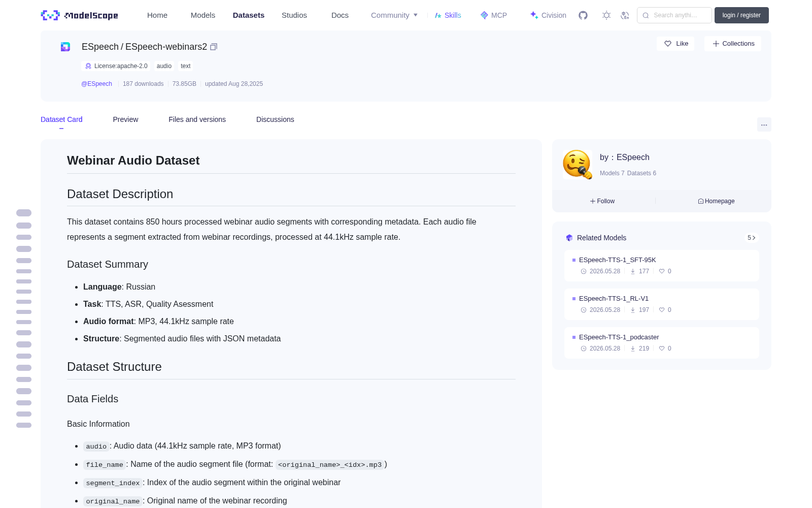Click the 'Webinar Audio Dataset' heading

tap(133, 161)
